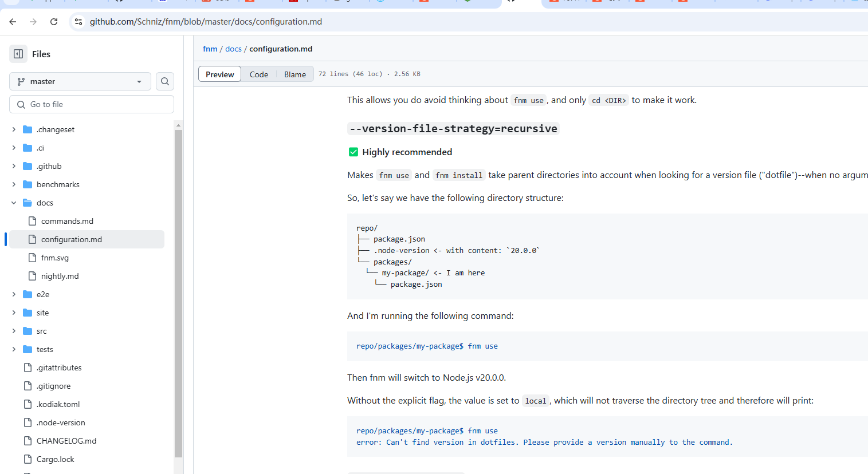View site information icon in address bar

(x=78, y=22)
